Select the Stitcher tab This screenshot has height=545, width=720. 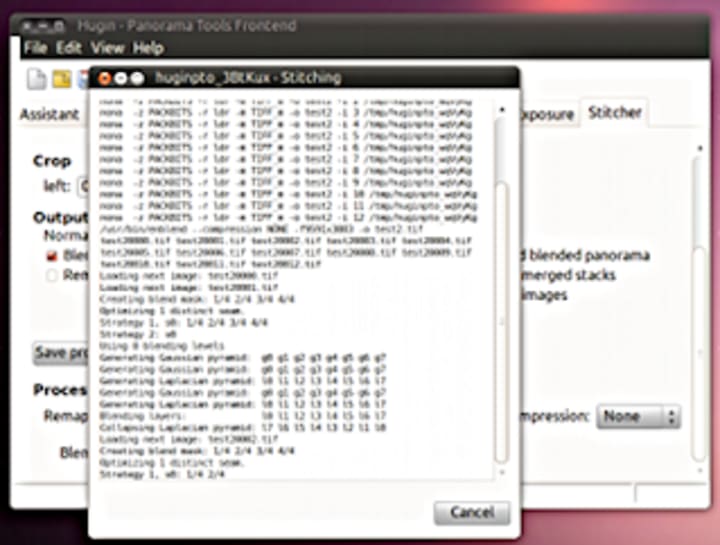[614, 112]
